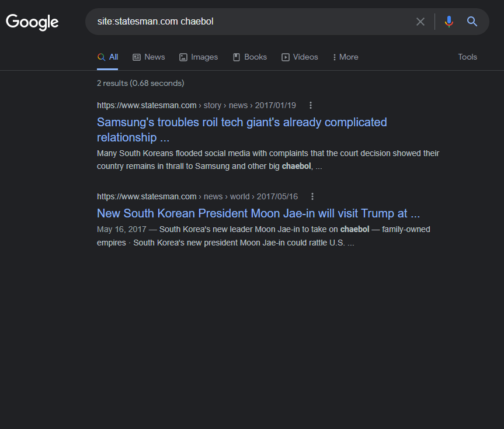
Task: Click bold 'chaebol' in Samsung snippet
Action: 296,166
